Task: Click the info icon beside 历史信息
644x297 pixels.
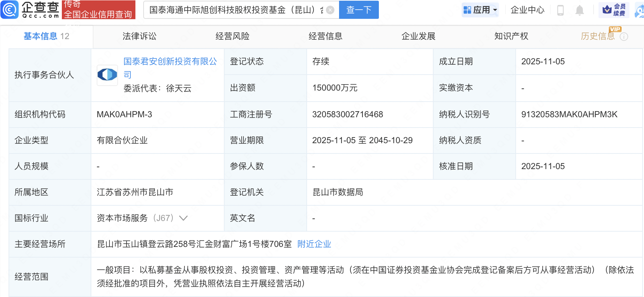Action: coord(624,37)
